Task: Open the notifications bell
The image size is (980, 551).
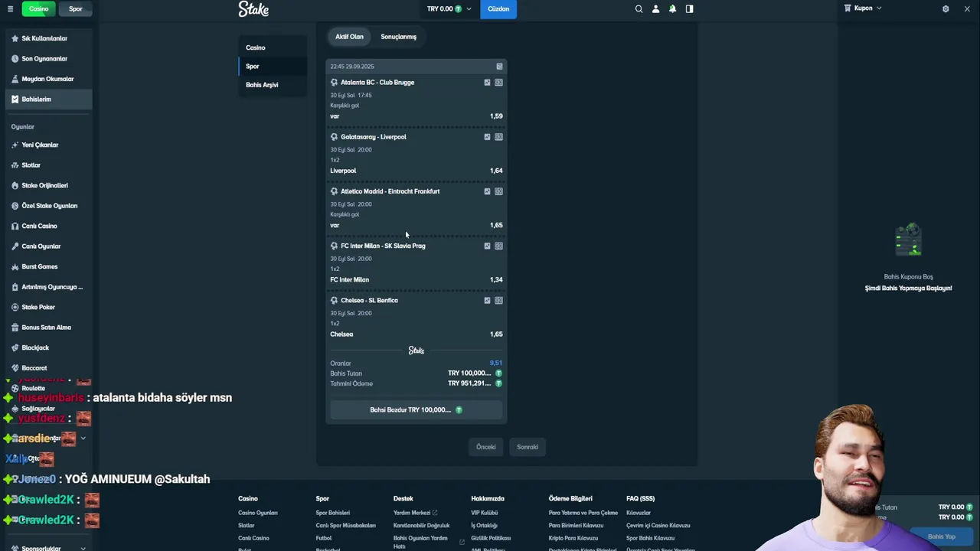Action: click(x=672, y=9)
